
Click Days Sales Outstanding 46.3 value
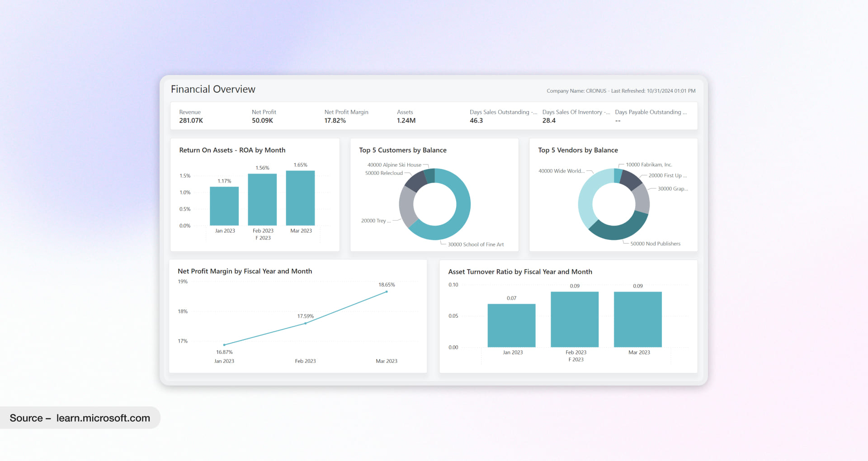click(476, 121)
